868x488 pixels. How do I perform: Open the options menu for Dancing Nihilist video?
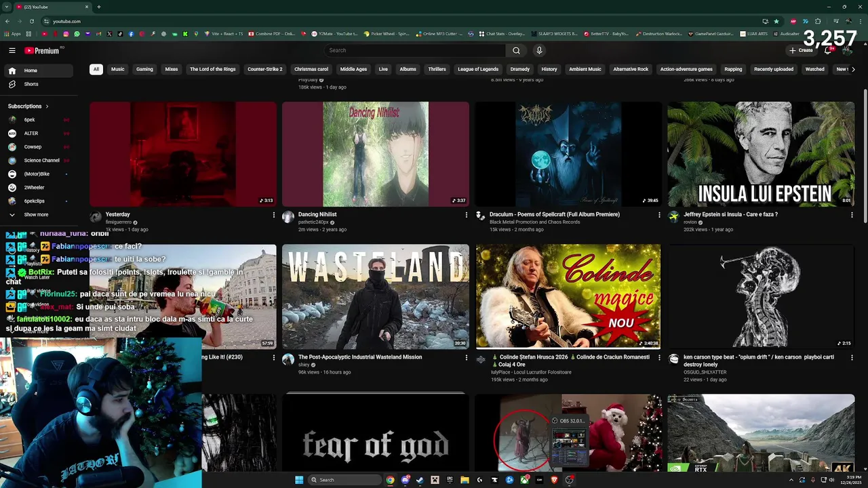click(x=466, y=215)
